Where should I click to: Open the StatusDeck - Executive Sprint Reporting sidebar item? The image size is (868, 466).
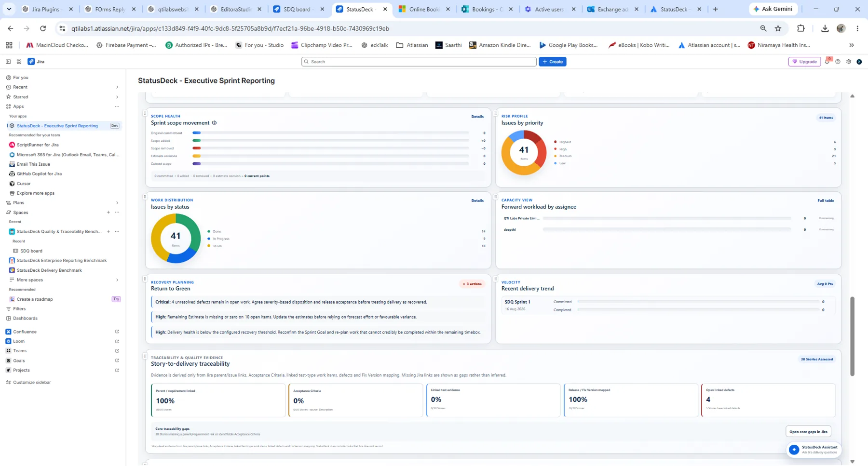(64, 126)
